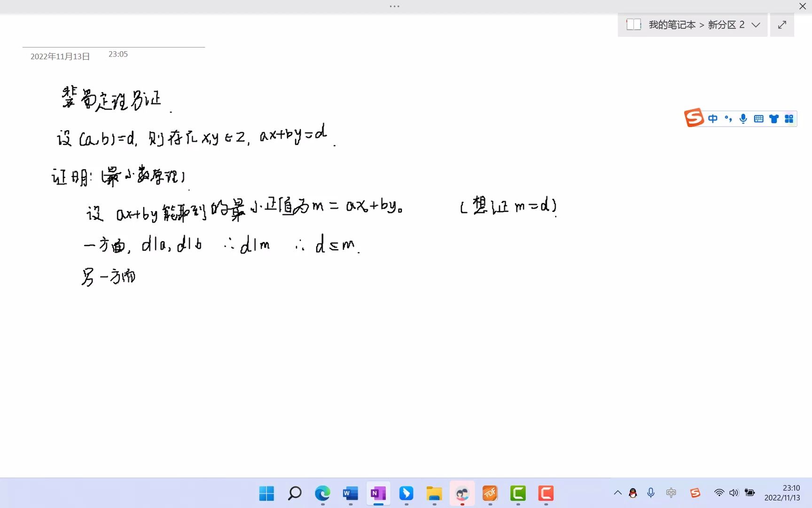Click the Sogou input method S logo

694,118
